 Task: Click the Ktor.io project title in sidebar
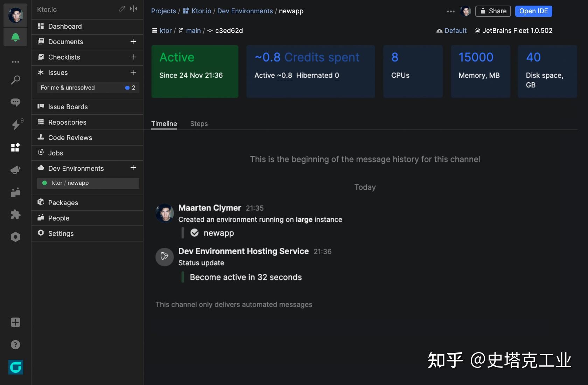click(x=47, y=9)
